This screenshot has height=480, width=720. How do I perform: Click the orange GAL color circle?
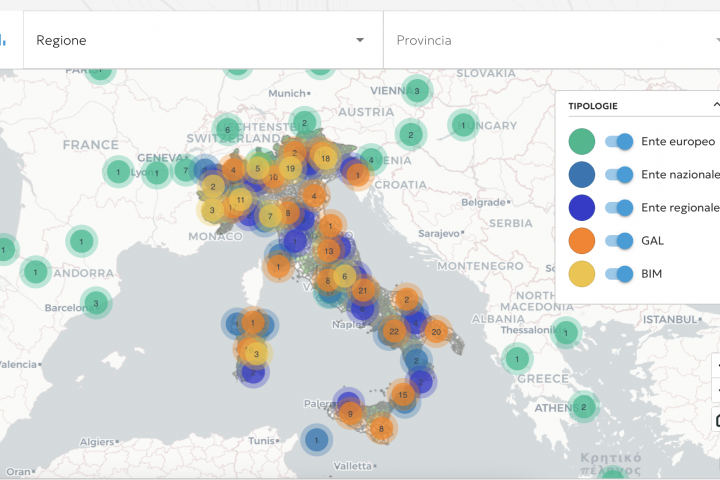click(x=581, y=240)
